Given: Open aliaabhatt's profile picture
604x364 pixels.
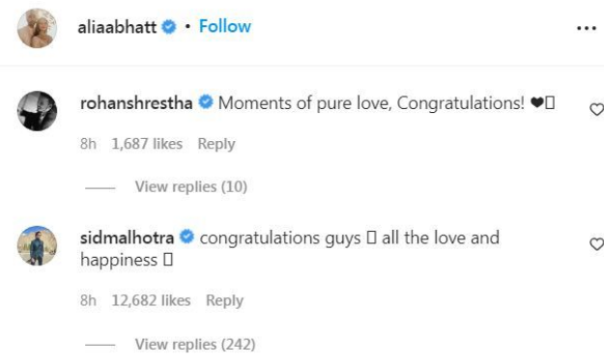Looking at the screenshot, I should click(x=37, y=28).
